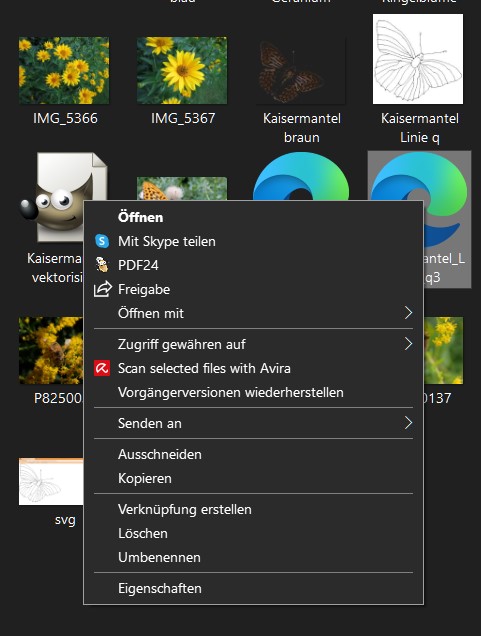Select the Kaisermantel Linie q thumbnail
481x636 pixels.
418,59
